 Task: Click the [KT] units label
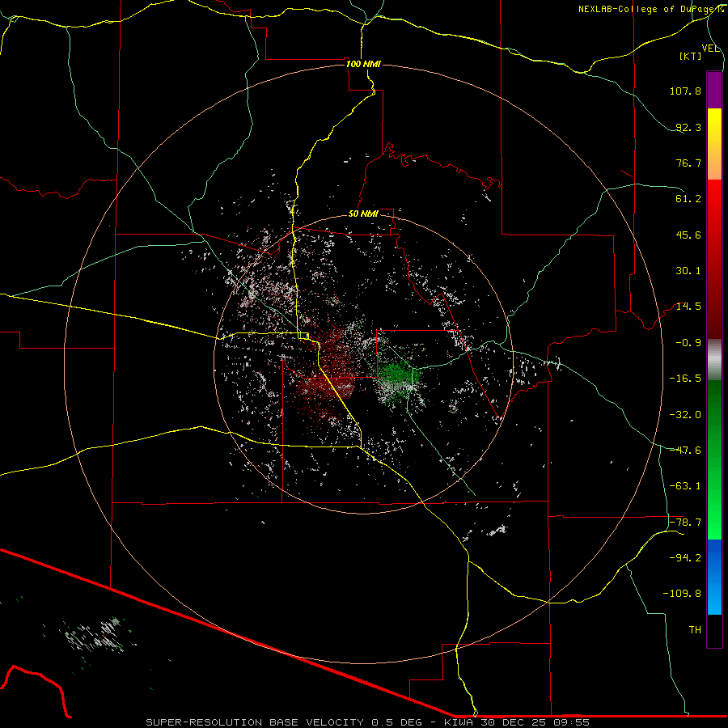[691, 56]
